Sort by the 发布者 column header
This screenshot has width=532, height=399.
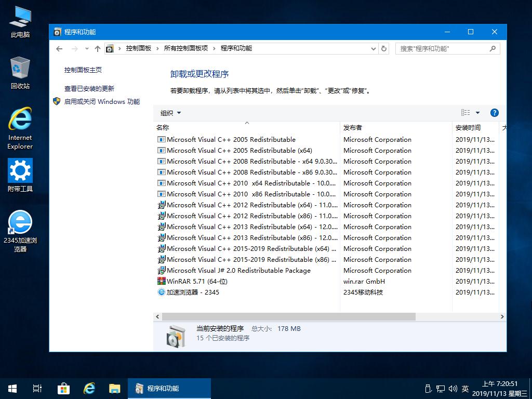coord(396,128)
